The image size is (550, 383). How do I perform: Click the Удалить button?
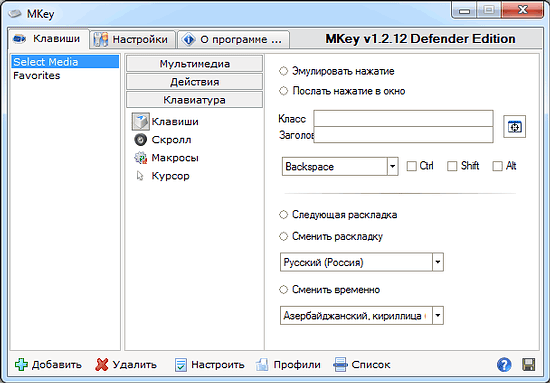pos(126,365)
